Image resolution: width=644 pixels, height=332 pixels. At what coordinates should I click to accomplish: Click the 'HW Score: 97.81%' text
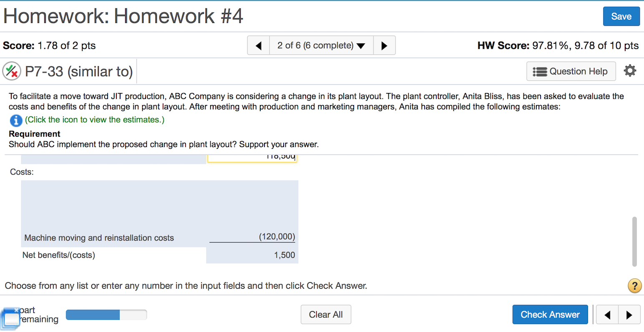pos(558,45)
